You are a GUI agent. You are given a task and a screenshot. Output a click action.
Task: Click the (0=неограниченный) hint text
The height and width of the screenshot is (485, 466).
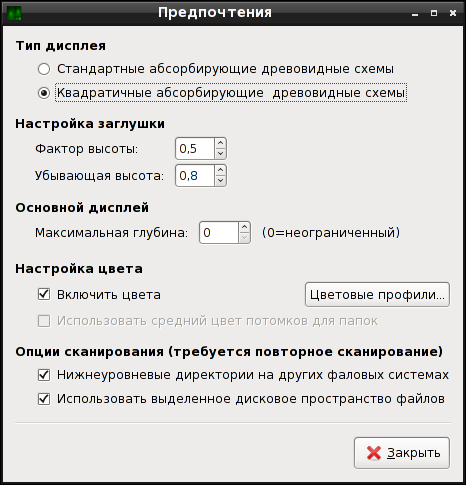coord(331,233)
